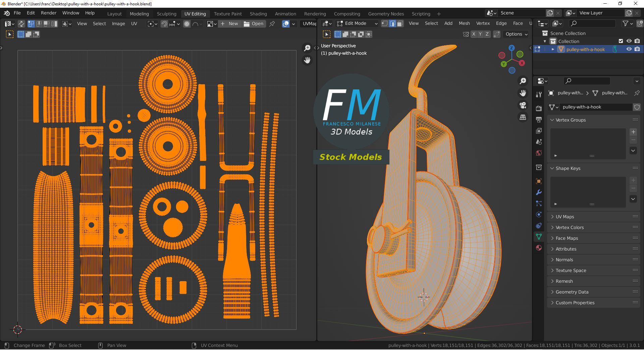Open the Modifiers properties tab wrench icon
The height and width of the screenshot is (350, 644).
539,192
